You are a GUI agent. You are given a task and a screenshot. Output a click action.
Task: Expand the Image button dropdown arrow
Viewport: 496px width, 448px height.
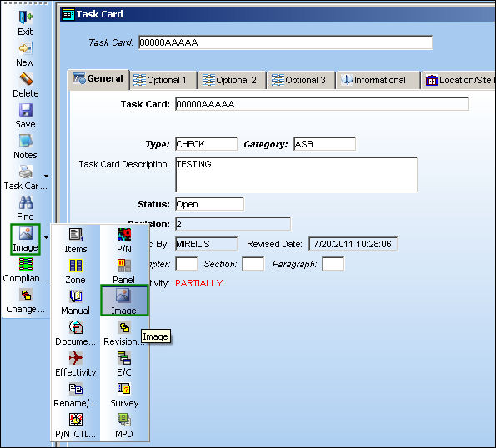pyautogui.click(x=46, y=237)
